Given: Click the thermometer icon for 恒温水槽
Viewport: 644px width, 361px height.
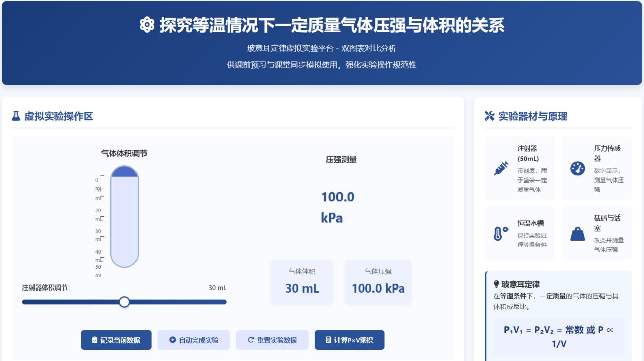Looking at the screenshot, I should click(501, 234).
